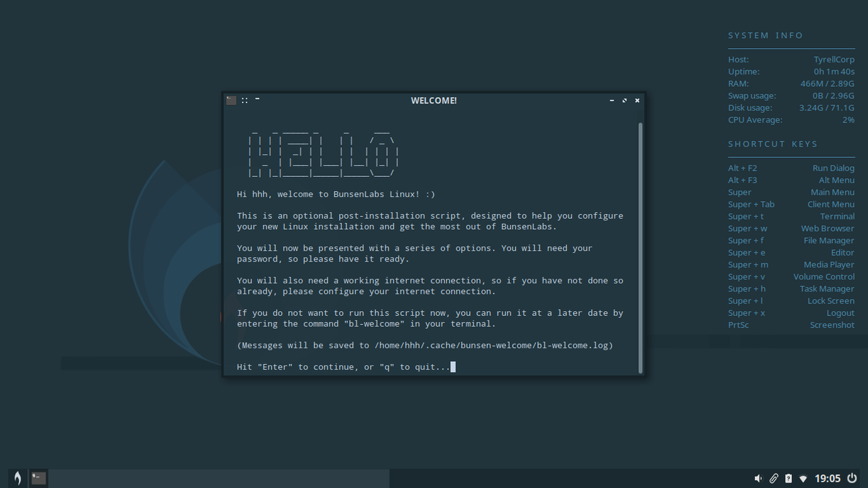Viewport: 868px width, 488px height.
Task: Open the terminal window menu icon in the title bar
Action: (x=231, y=100)
